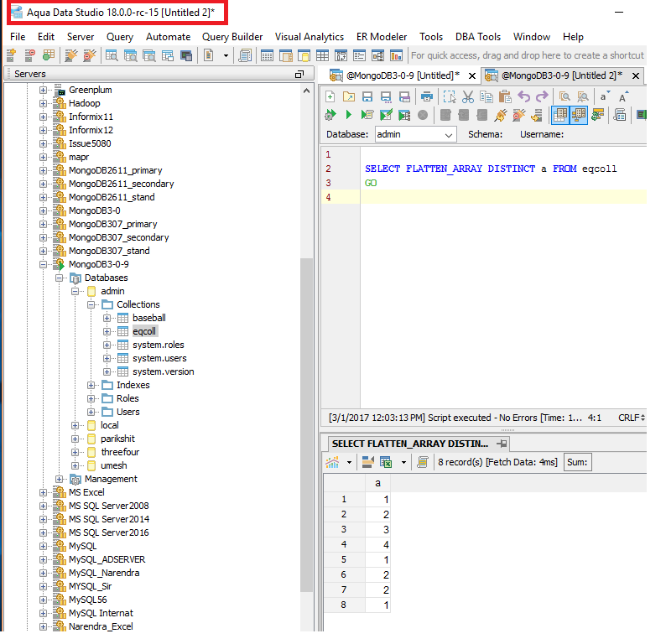The image size is (666, 644).
Task: Collapse the Databases node
Action: pos(59,278)
